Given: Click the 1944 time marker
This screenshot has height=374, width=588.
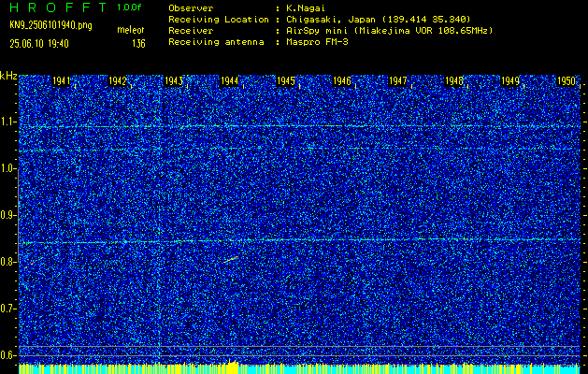Looking at the screenshot, I should (230, 81).
